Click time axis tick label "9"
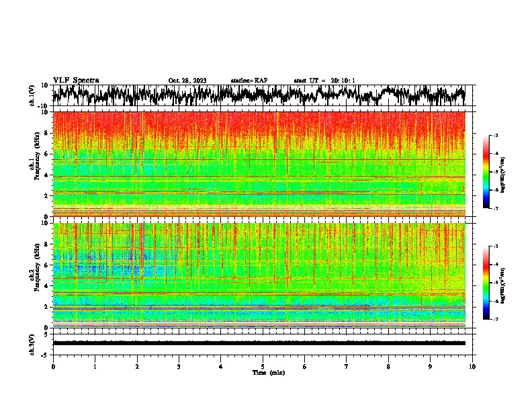 [x=430, y=367]
